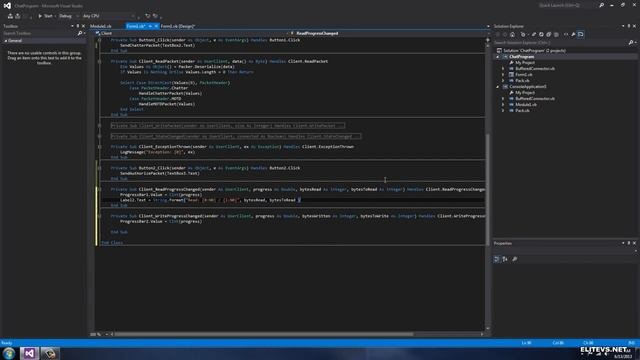Collapse the Client_ReadPacket sub outline
Viewport: 640px width, 360px height.
99,61
